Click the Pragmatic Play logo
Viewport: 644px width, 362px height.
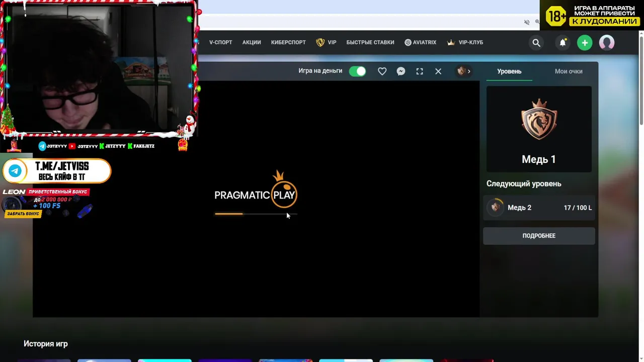[x=256, y=190]
